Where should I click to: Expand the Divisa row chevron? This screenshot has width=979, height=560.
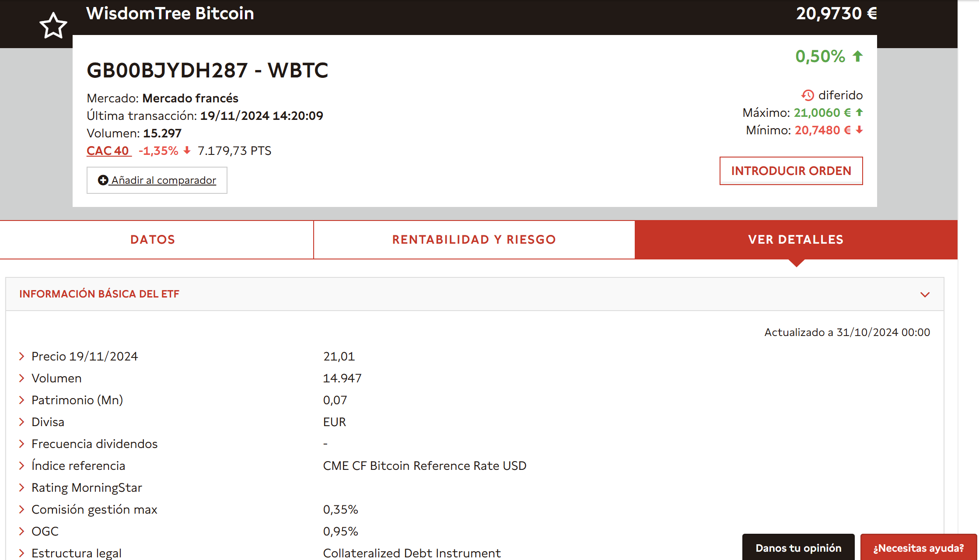[21, 422]
